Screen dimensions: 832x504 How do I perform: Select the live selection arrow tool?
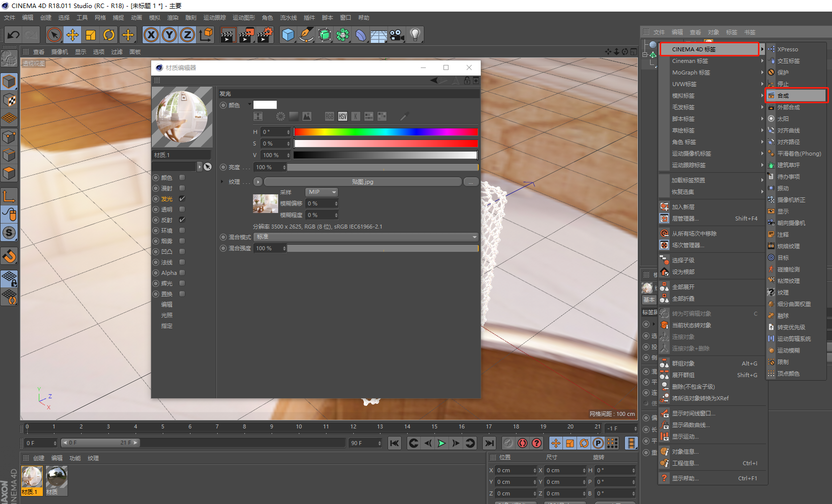coord(54,35)
